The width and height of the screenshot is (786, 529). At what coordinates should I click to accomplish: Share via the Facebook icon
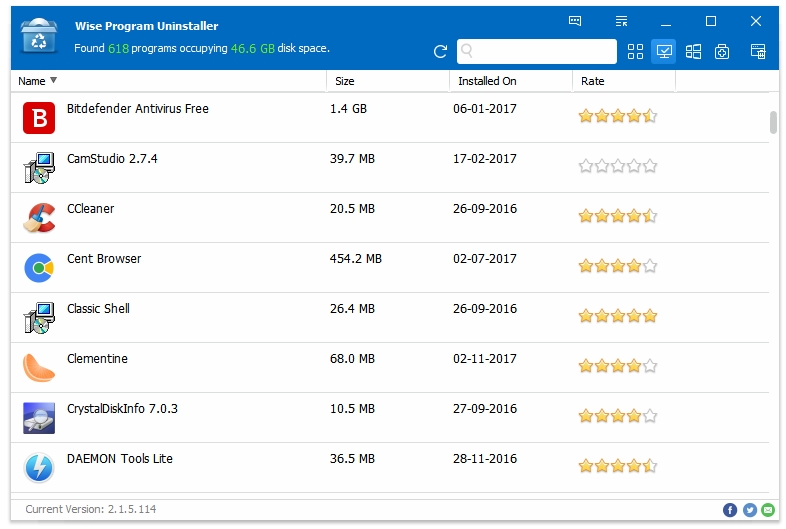click(730, 510)
